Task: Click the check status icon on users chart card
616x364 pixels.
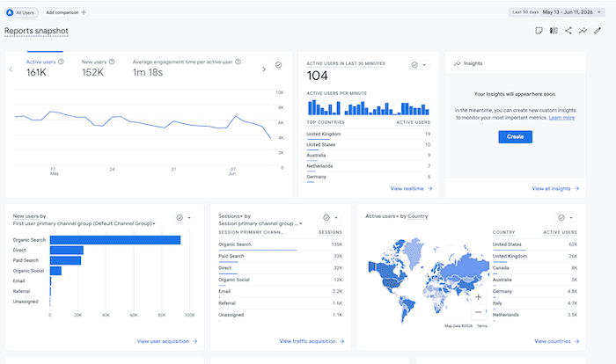Action: [x=278, y=65]
